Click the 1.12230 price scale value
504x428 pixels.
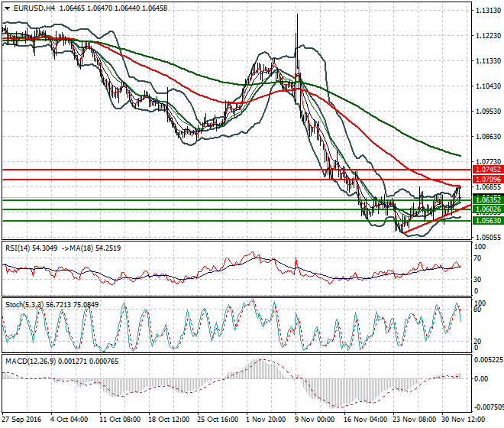(x=488, y=36)
